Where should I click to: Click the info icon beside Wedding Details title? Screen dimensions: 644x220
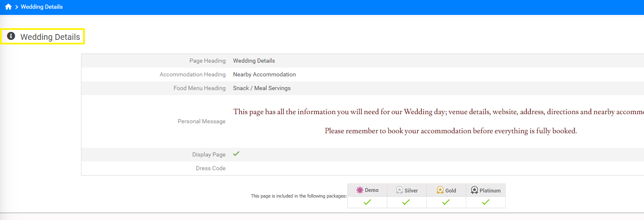pos(11,36)
